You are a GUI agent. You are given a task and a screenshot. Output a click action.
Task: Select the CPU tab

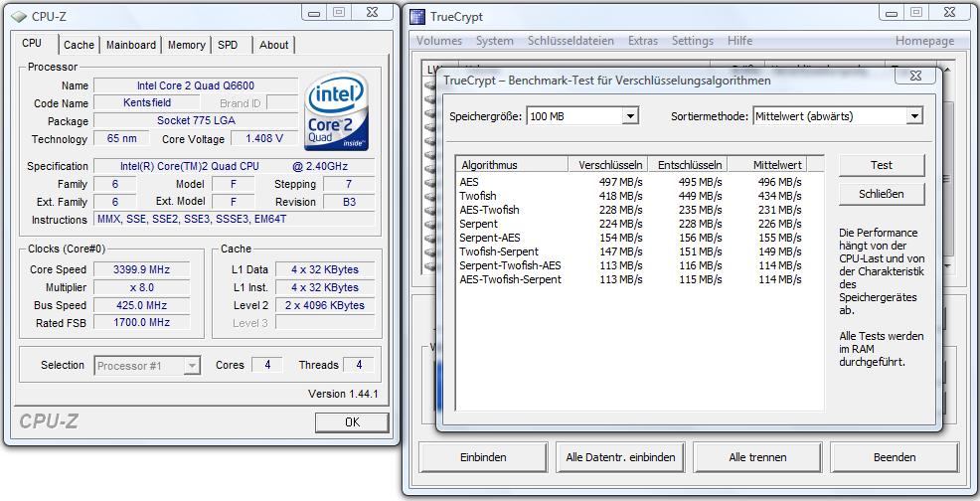click(32, 43)
